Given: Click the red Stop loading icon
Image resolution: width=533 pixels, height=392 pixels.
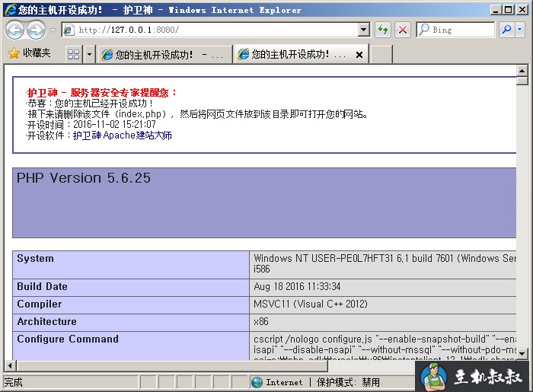Looking at the screenshot, I should pos(403,30).
